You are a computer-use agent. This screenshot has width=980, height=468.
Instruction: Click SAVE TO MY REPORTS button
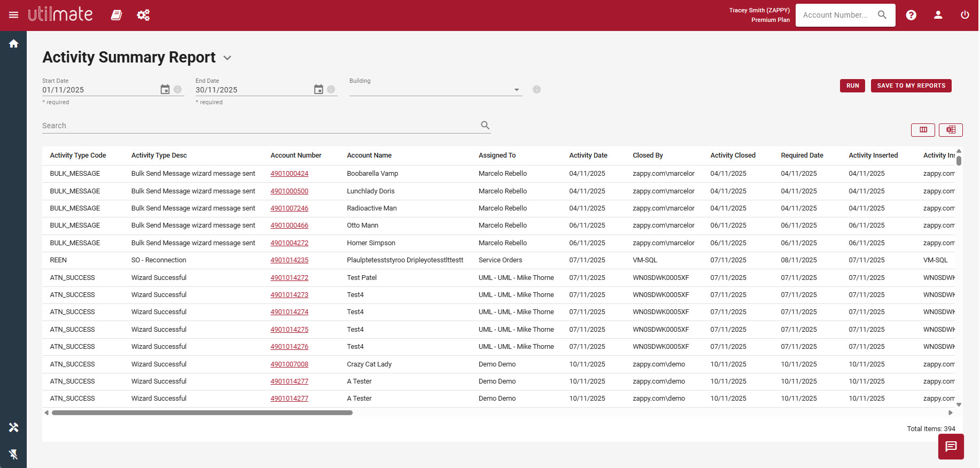coord(911,85)
